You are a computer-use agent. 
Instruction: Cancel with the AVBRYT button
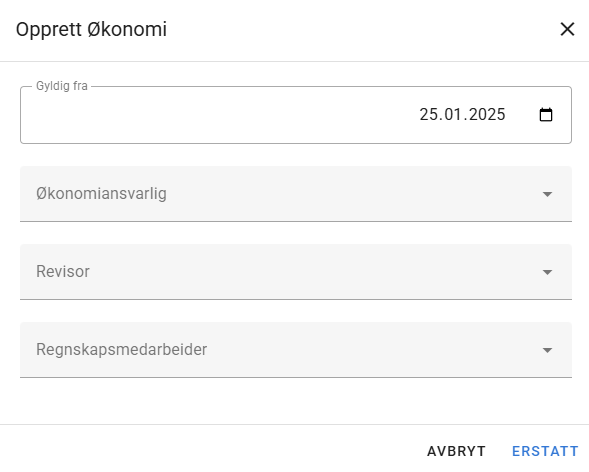pos(456,451)
